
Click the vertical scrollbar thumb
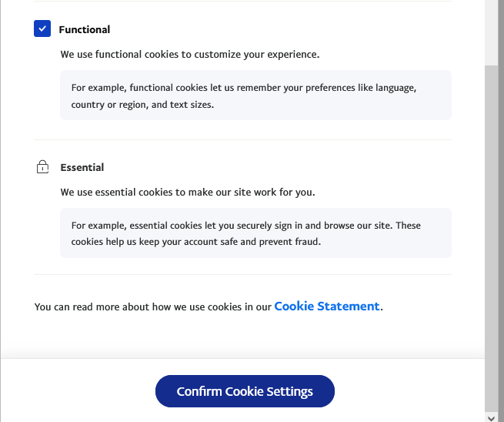492,231
